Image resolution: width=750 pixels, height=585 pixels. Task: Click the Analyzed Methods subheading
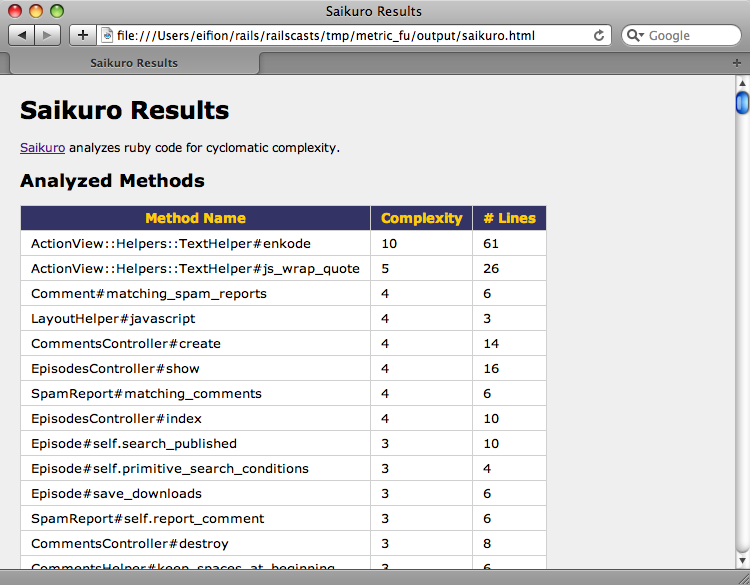coord(112,181)
